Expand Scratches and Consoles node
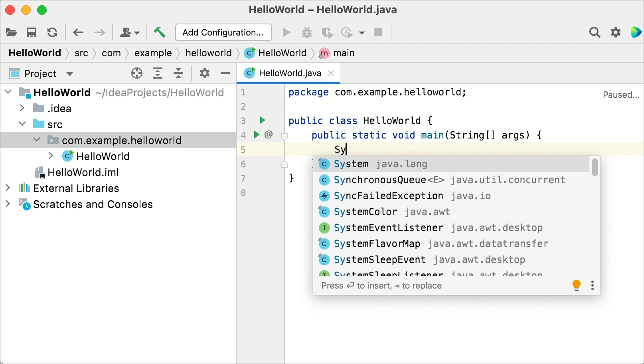644x364 pixels. point(8,204)
